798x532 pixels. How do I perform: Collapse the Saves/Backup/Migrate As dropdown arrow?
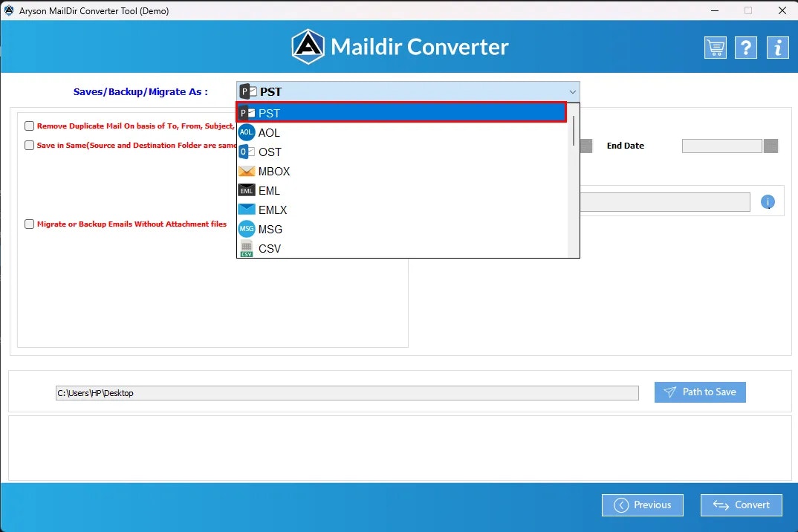[x=573, y=91]
